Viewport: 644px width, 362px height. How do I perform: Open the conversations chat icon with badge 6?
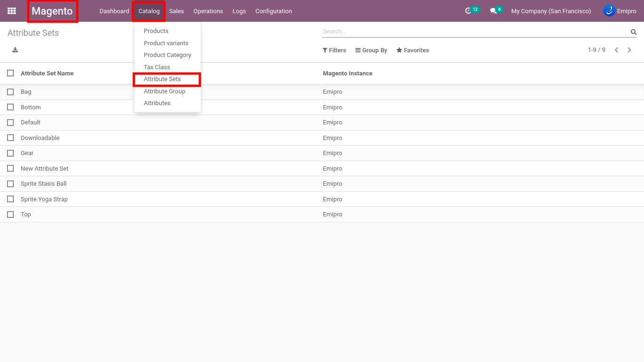pos(493,11)
